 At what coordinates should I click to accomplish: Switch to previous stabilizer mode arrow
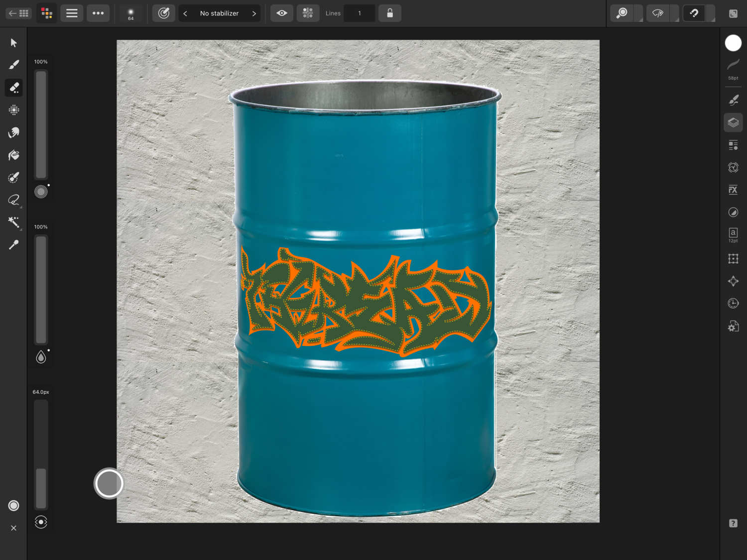[x=185, y=13]
